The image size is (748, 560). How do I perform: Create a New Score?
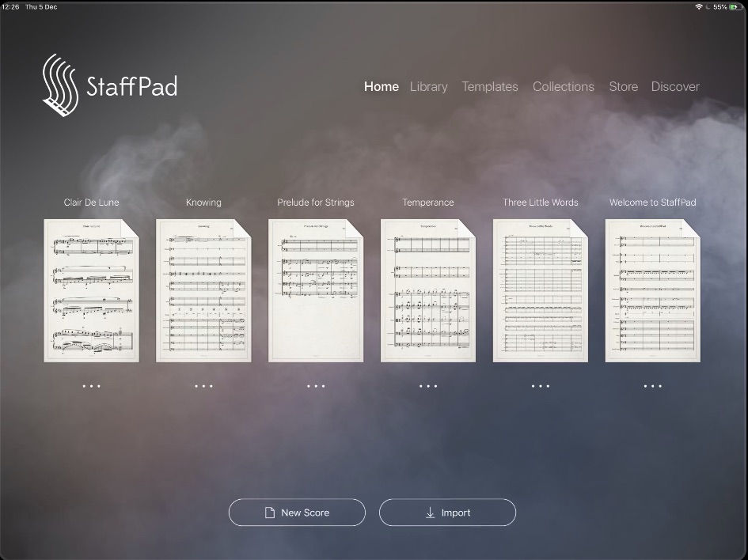297,513
